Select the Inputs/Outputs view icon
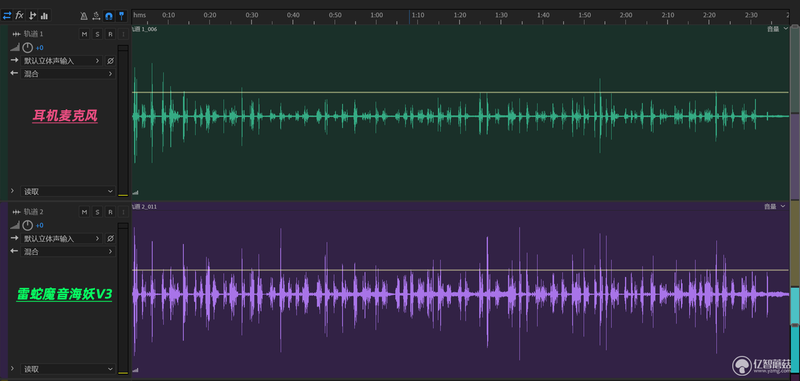800x381 pixels. point(7,16)
